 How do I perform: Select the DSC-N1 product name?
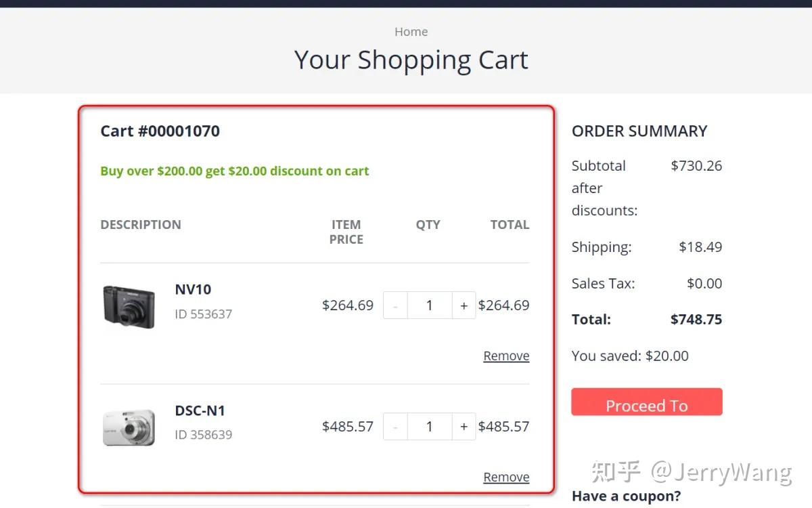[x=200, y=410]
